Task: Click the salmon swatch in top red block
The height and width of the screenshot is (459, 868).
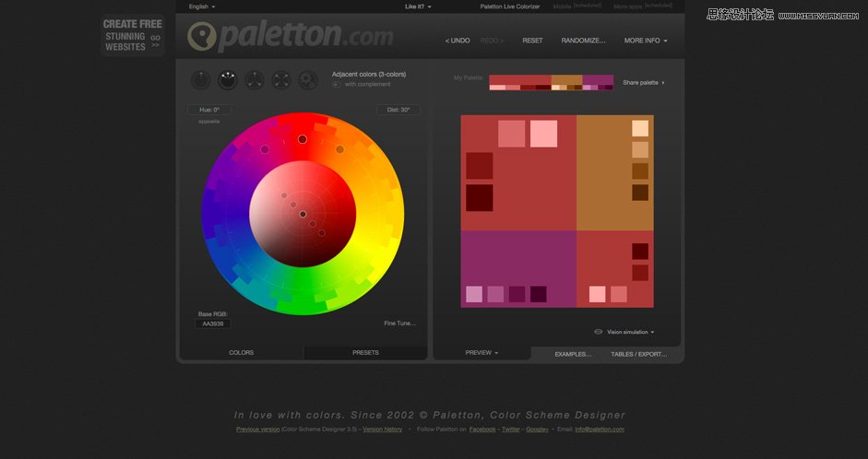Action: [512, 134]
